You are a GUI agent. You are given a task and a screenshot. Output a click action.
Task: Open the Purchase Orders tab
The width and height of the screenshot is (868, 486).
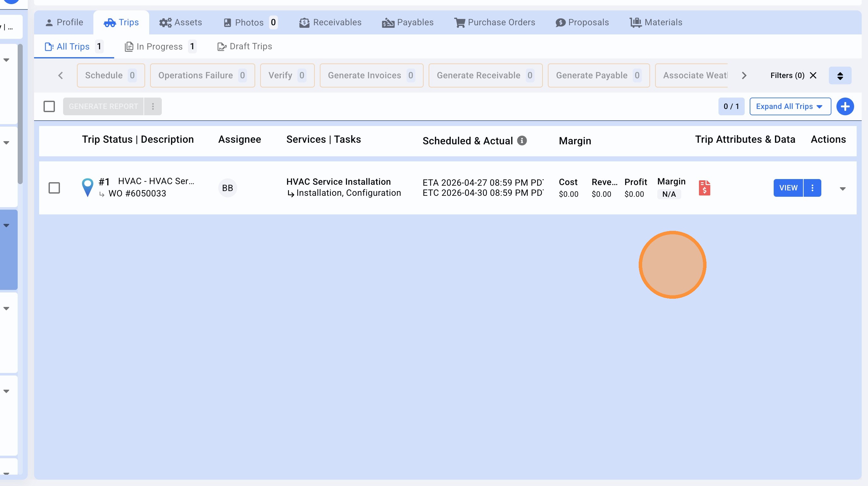[494, 22]
